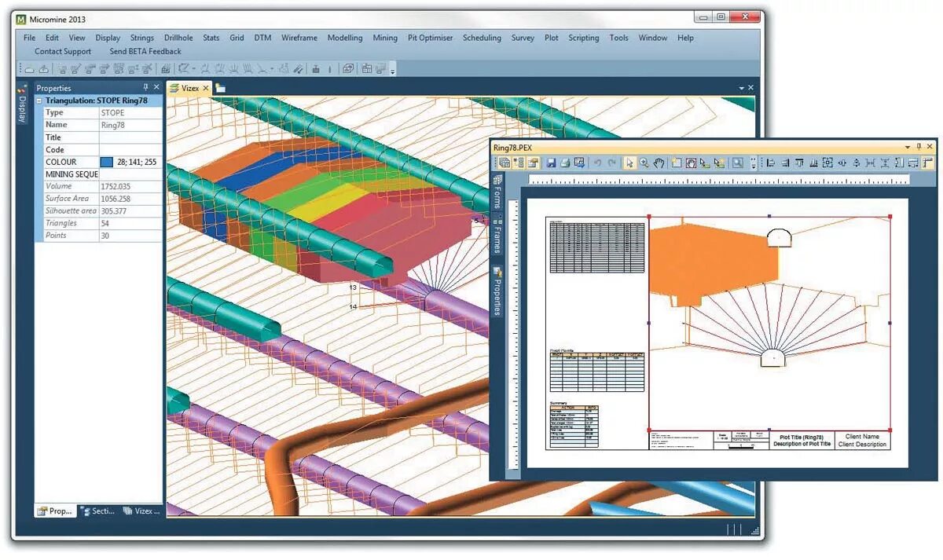The height and width of the screenshot is (560, 943).
Task: Open the Pit Optimiser menu
Action: (431, 38)
